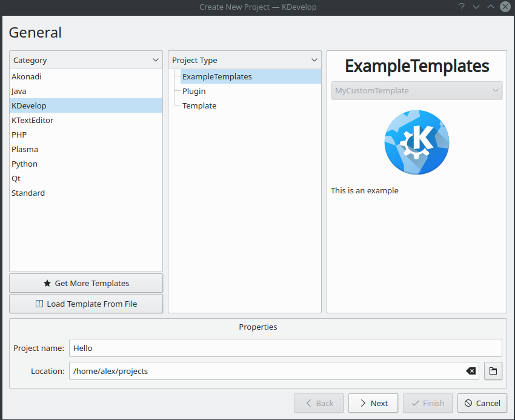Click Load Template From File

click(86, 304)
